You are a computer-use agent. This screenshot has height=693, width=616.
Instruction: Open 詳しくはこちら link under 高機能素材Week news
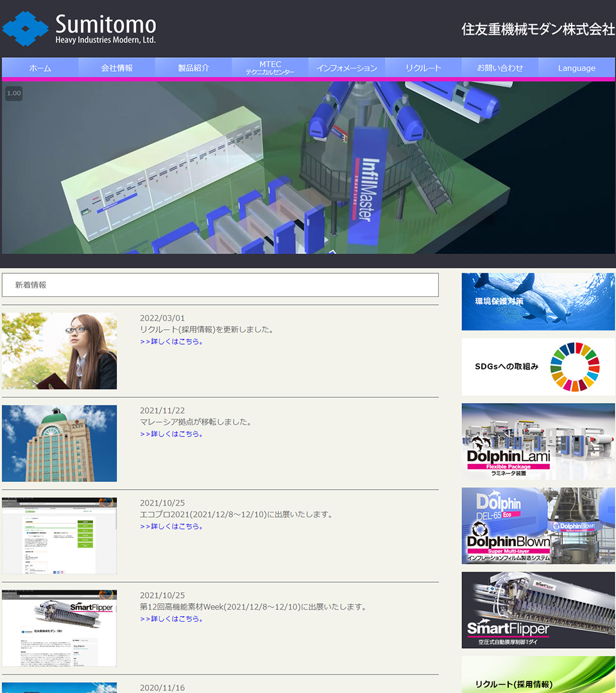(171, 619)
